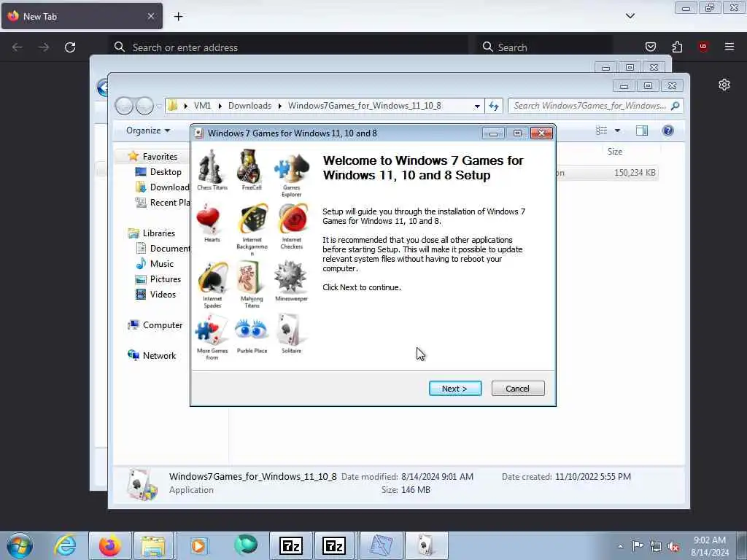Click the uBlock Origin toolbar icon
Viewport: 747px width, 560px height.
[703, 47]
